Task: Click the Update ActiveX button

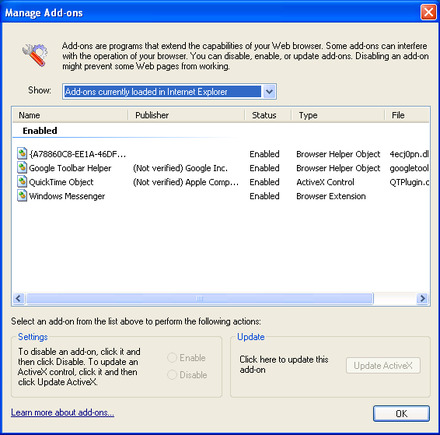Action: click(383, 366)
